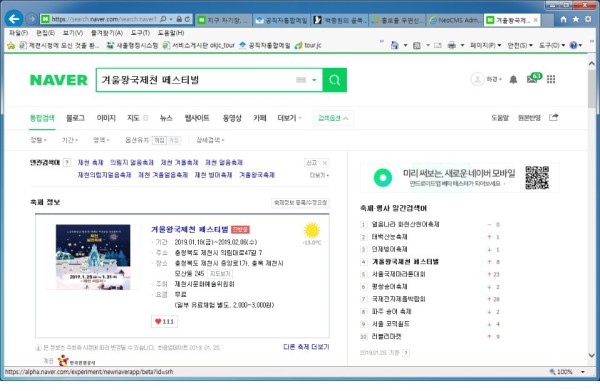This screenshot has width=600, height=391.
Task: Click the sunny weather icon in the festival card
Action: click(x=312, y=231)
